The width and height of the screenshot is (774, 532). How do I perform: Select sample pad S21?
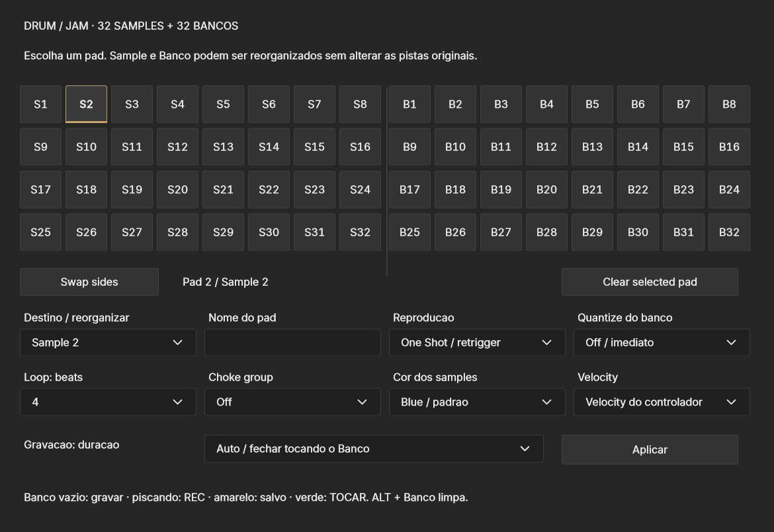223,190
